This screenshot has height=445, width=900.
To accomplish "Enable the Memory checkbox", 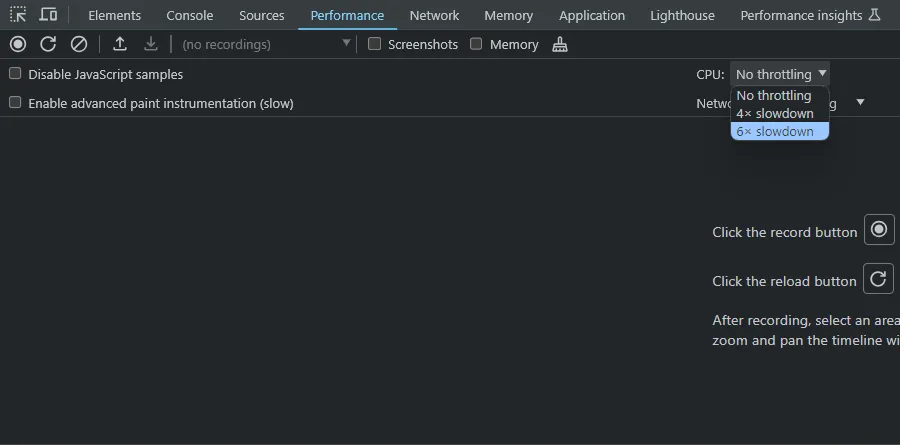I will [476, 44].
